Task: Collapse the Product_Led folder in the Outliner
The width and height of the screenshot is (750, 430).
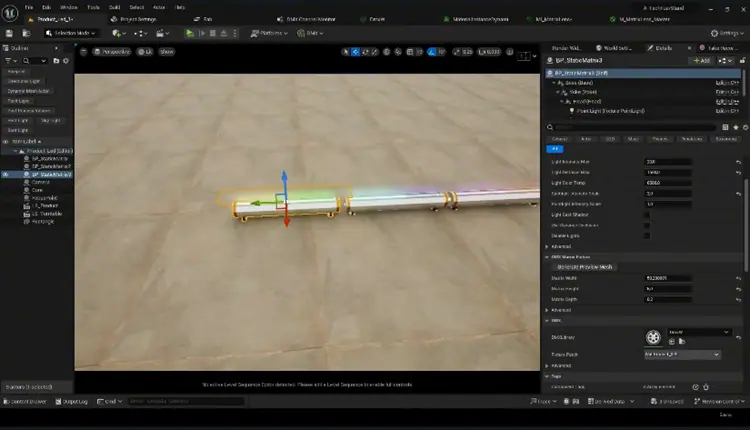Action: [x=15, y=151]
